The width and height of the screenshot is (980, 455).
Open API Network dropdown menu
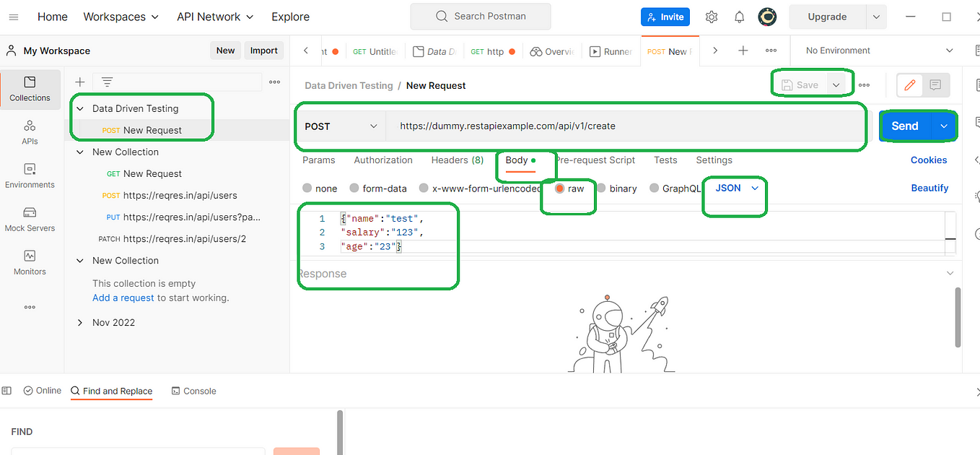215,17
